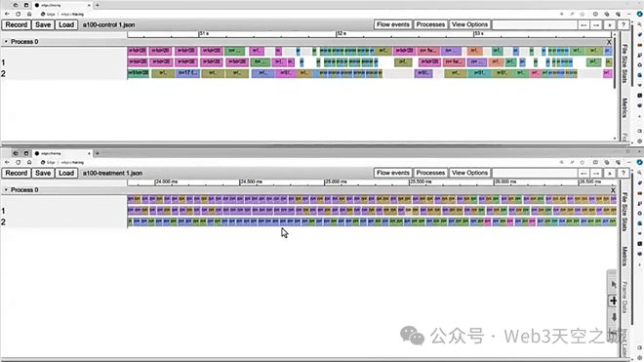The height and width of the screenshot is (362, 644).
Task: Choose the zoom tool with the down arrow
Action: pos(613,317)
